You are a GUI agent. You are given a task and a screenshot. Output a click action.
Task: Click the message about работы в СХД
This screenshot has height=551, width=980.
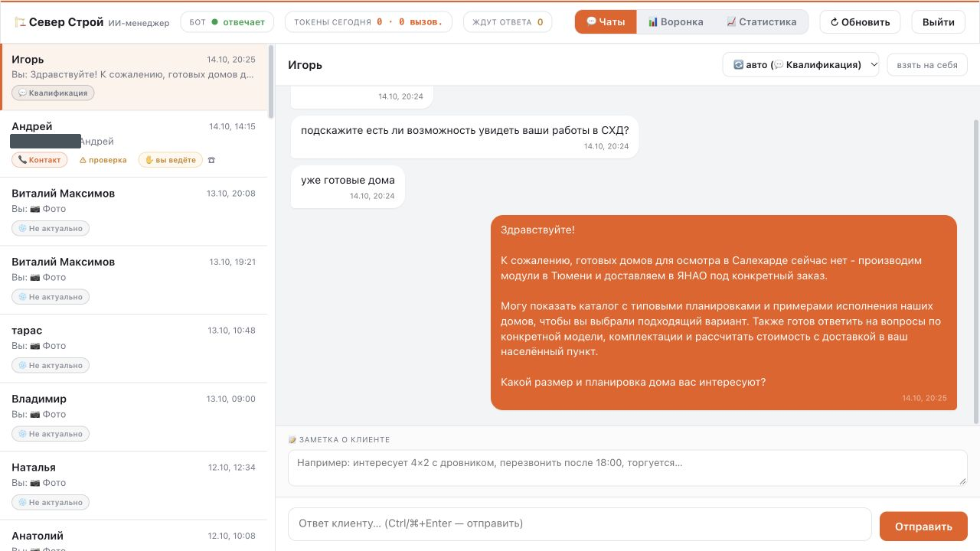pos(465,137)
